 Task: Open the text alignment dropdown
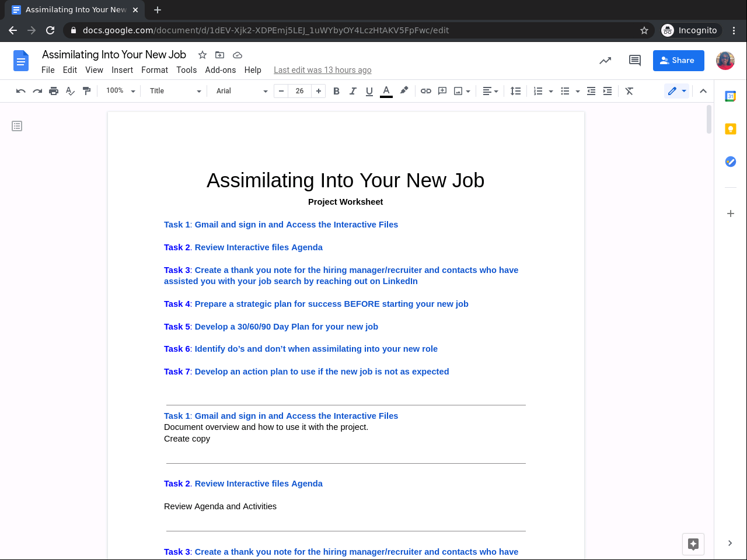coord(490,91)
